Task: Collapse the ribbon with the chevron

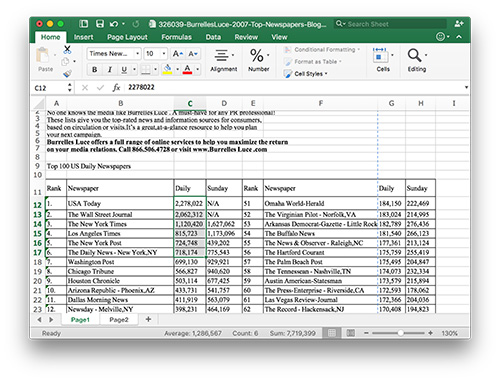Action: click(459, 37)
